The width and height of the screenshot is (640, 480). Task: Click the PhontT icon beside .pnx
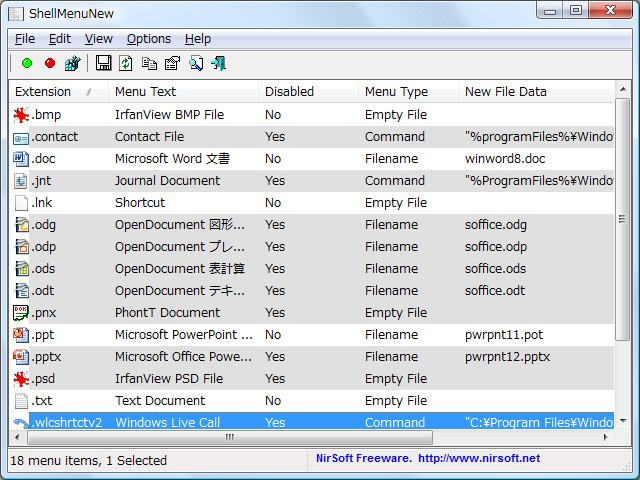(21, 313)
